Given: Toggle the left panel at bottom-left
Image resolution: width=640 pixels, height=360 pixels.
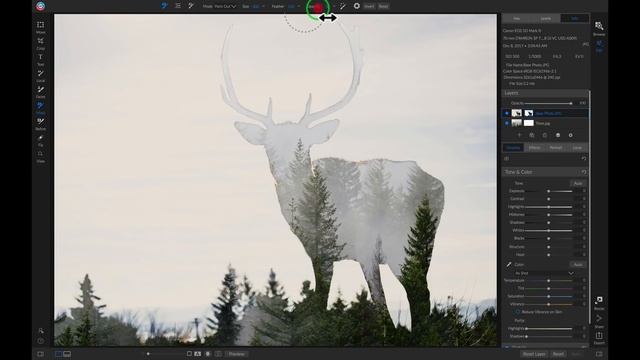Looking at the screenshot, I should pos(40,354).
